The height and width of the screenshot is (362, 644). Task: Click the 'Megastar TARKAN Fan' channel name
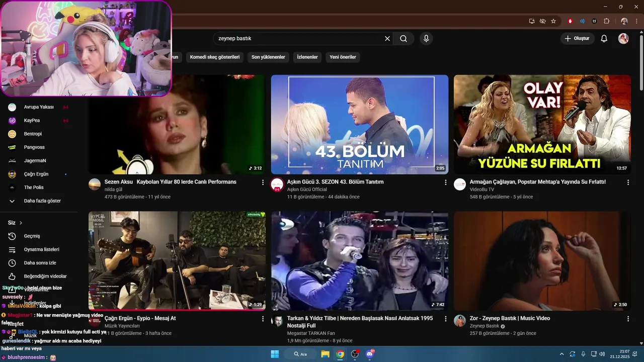311,333
